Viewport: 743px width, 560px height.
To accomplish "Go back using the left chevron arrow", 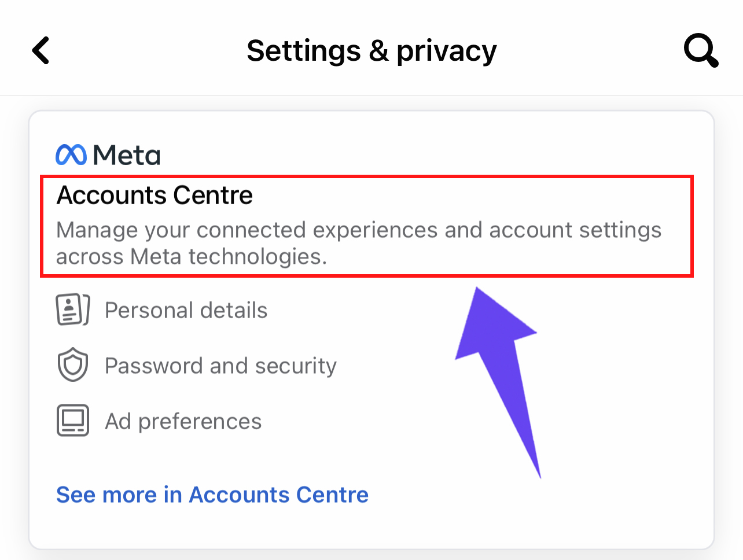I will pyautogui.click(x=41, y=50).
